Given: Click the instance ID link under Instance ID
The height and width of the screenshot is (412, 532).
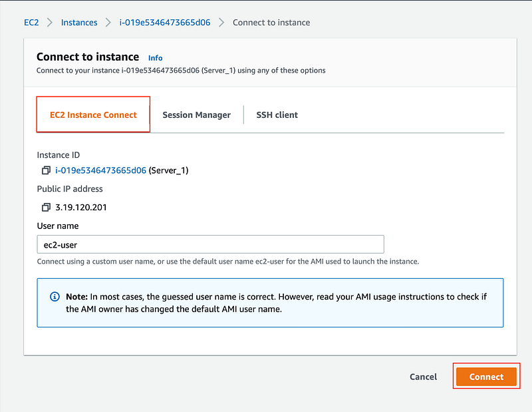Looking at the screenshot, I should coord(100,170).
